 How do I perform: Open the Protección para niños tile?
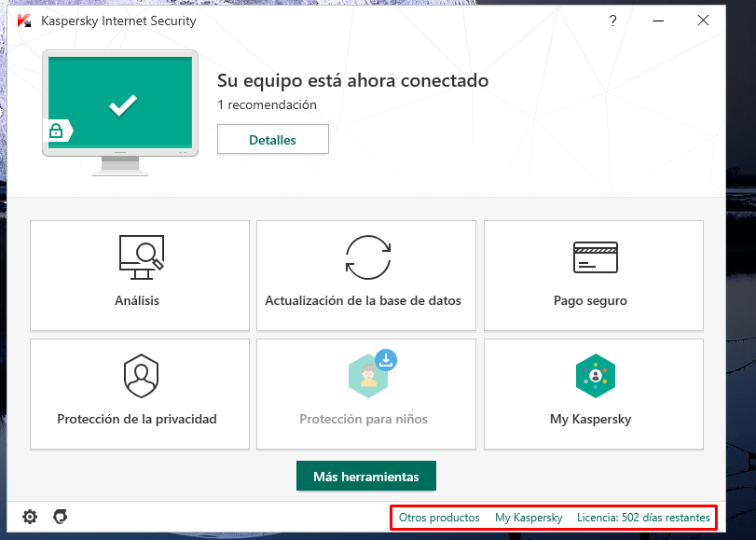(x=366, y=394)
